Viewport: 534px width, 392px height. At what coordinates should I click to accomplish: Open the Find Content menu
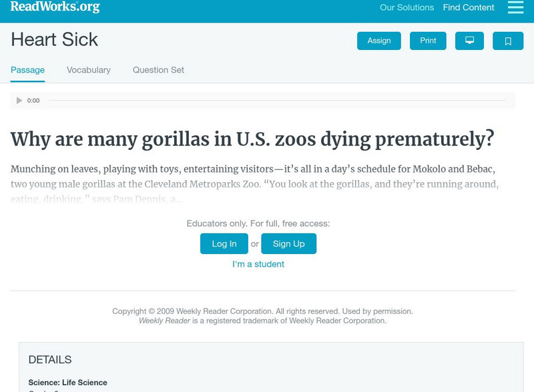coord(469,8)
